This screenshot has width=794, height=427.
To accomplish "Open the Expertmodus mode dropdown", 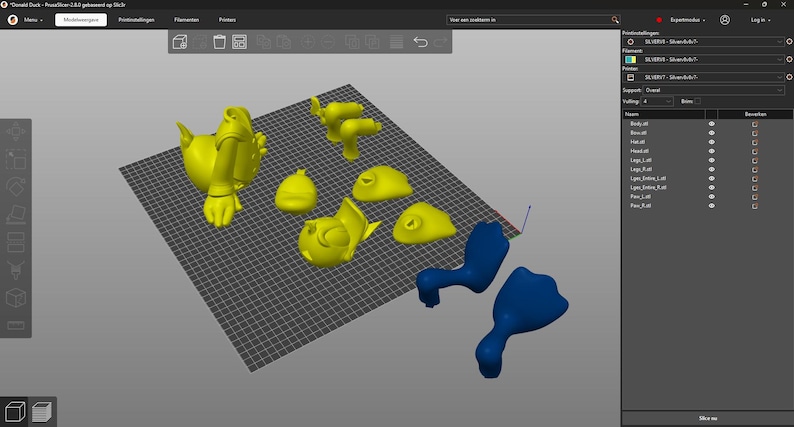I will 688,20.
